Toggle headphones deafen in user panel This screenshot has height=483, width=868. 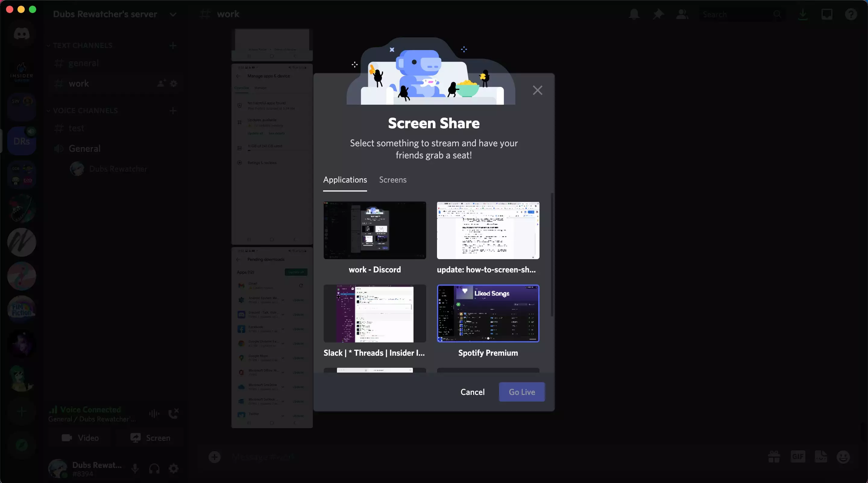coord(154,468)
